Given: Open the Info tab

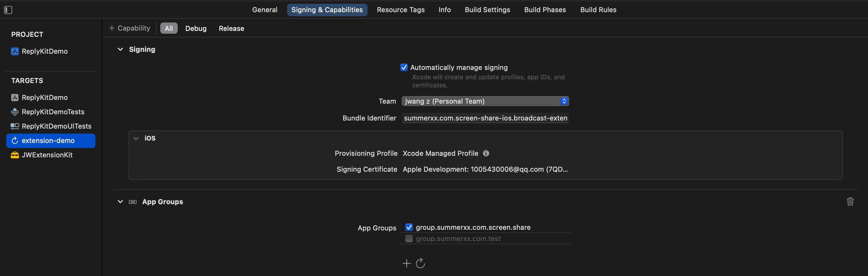Looking at the screenshot, I should [445, 10].
